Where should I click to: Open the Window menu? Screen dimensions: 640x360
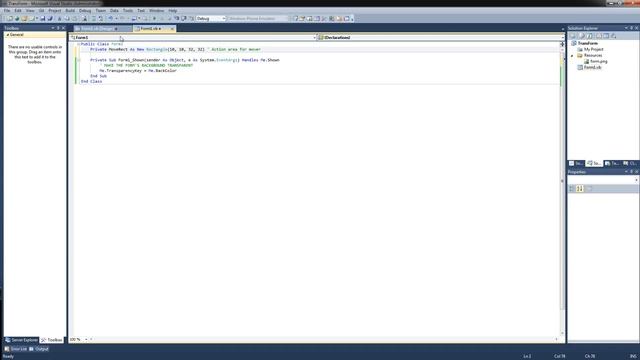[156, 11]
